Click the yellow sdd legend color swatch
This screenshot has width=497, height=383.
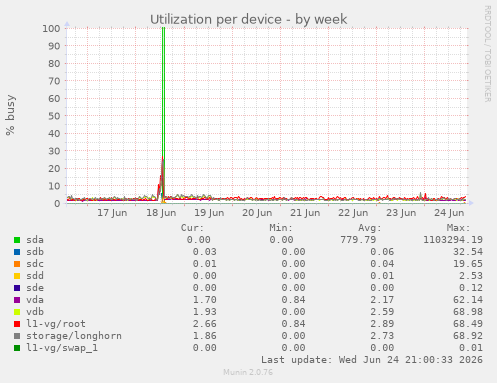click(x=17, y=276)
